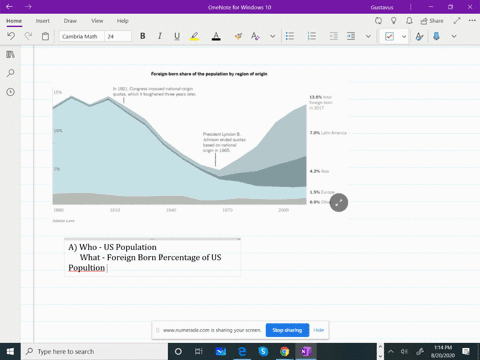Expand the dictate options chevron

click(x=454, y=36)
